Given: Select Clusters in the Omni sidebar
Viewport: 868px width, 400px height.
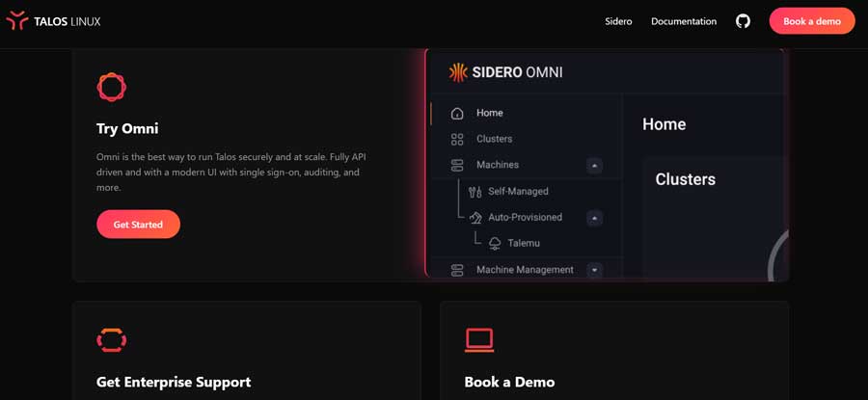Looking at the screenshot, I should pyautogui.click(x=494, y=140).
